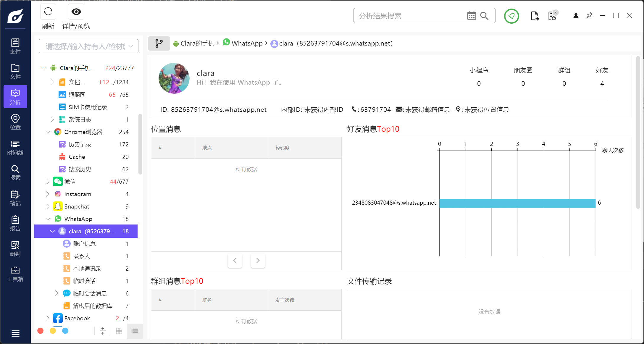Select 解密后的数据库 tree item
The height and width of the screenshot is (344, 644).
click(93, 306)
